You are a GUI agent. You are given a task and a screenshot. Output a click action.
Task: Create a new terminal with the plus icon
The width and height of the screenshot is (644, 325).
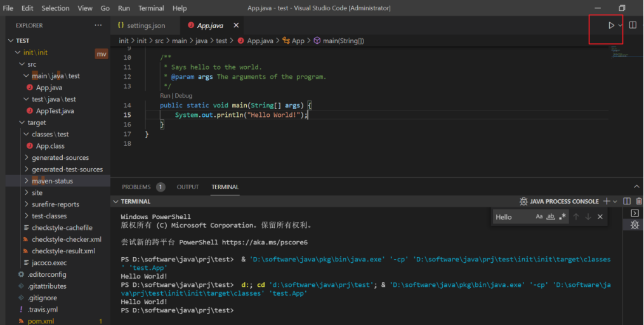607,201
